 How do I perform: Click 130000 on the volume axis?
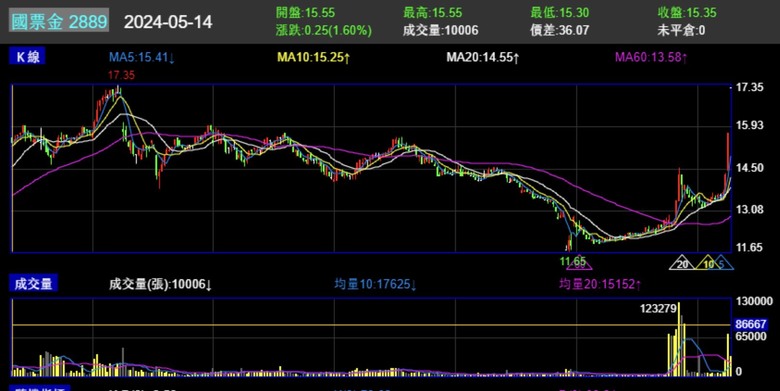pyautogui.click(x=754, y=301)
